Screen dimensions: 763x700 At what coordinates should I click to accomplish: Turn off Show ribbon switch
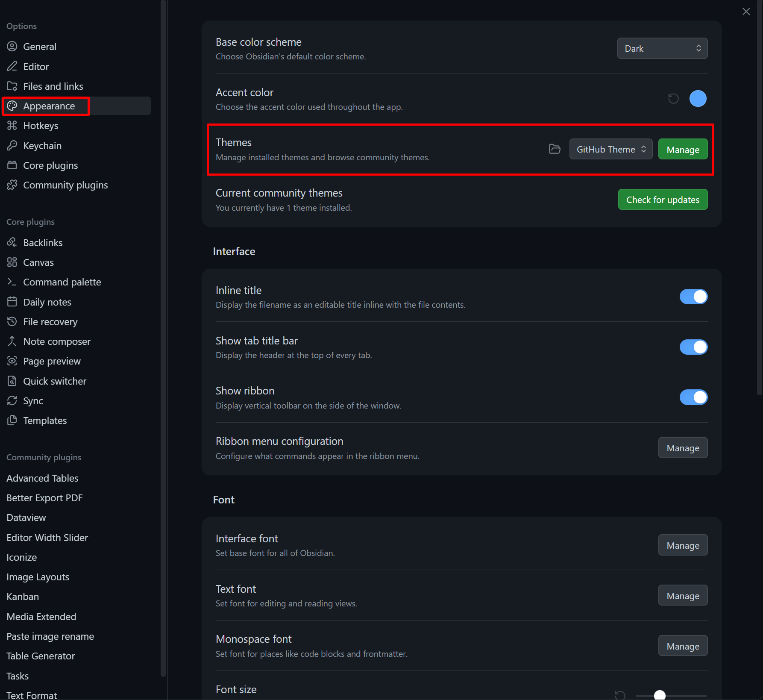[693, 397]
